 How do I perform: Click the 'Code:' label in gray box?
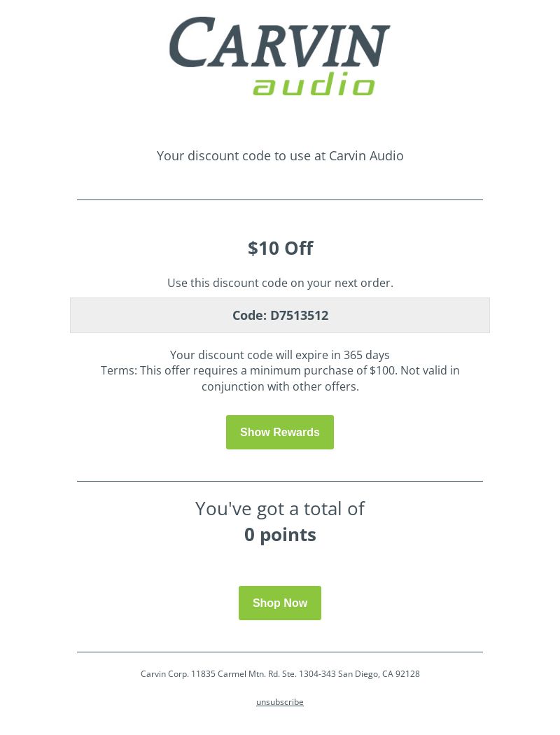click(249, 316)
